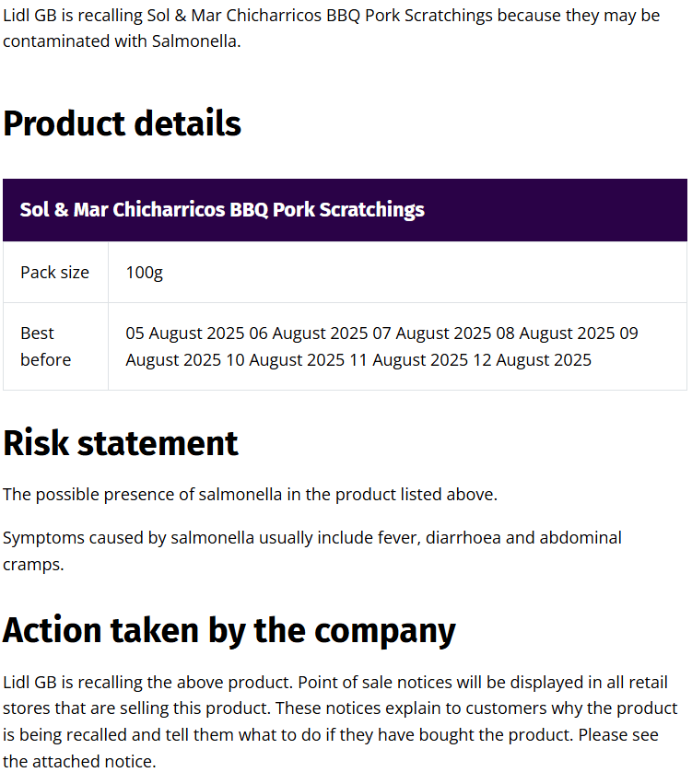This screenshot has height=784, width=692.
Task: Click the "100g" pack size value
Action: [x=145, y=272]
